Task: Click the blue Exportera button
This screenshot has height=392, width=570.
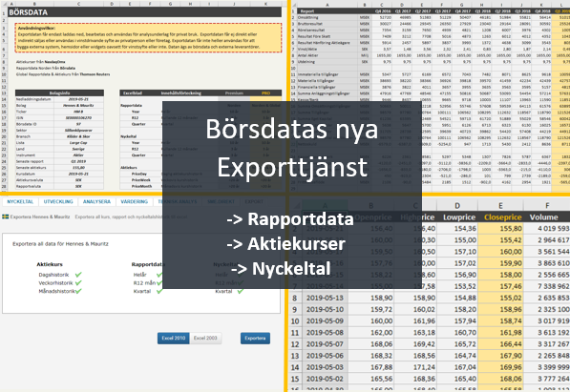Action: click(255, 338)
